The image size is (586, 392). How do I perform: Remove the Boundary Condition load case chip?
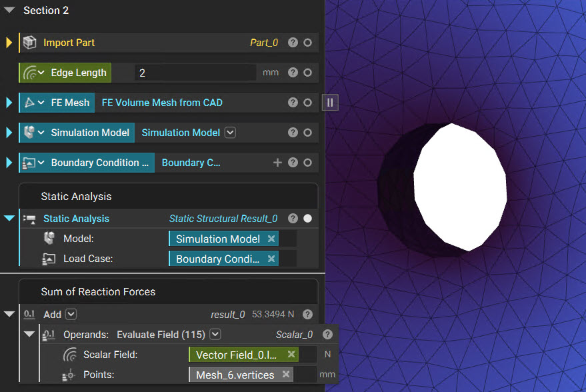271,259
